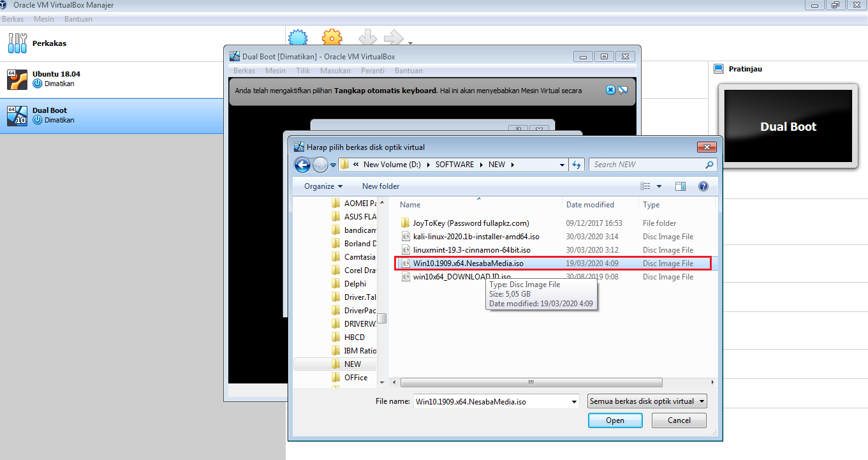868x460 pixels.
Task: Toggle the preview pane in the file dialog
Action: click(680, 186)
